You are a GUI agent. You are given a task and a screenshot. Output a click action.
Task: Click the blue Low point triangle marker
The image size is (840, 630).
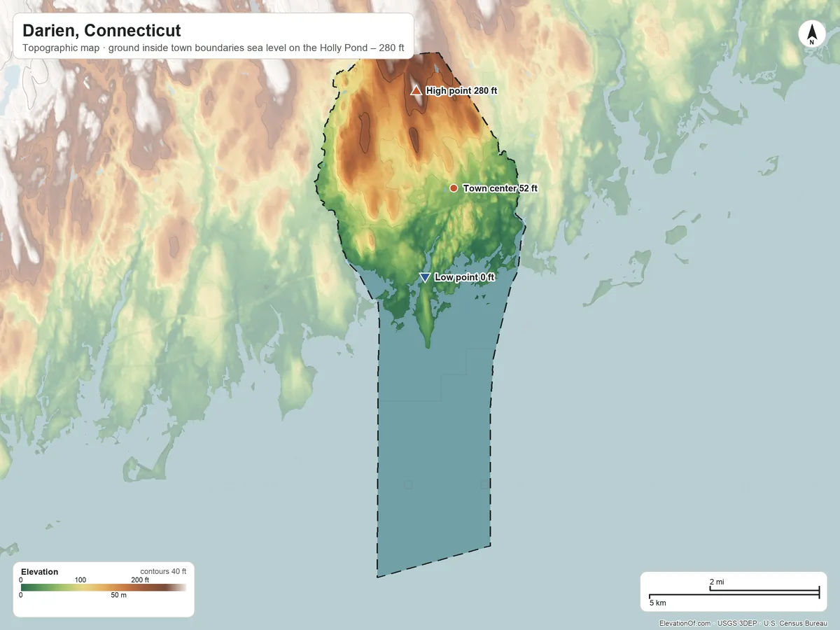point(424,278)
